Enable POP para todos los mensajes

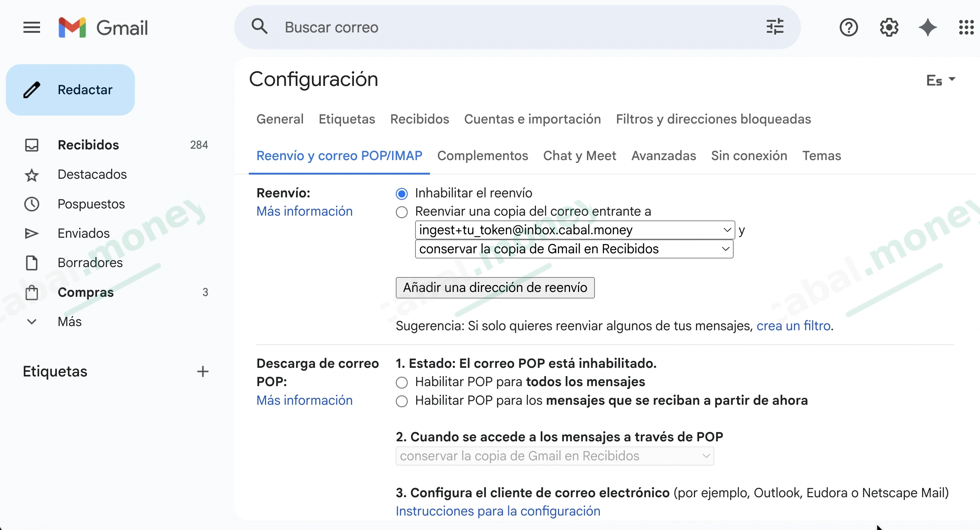coord(402,382)
